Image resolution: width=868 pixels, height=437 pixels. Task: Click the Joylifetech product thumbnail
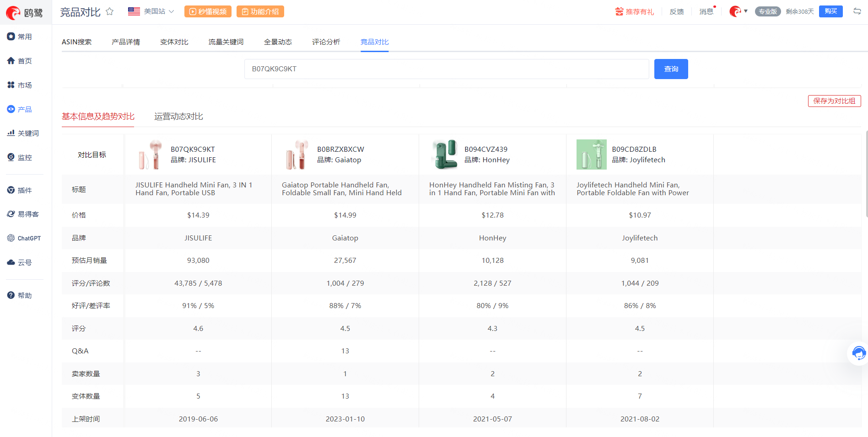click(592, 155)
